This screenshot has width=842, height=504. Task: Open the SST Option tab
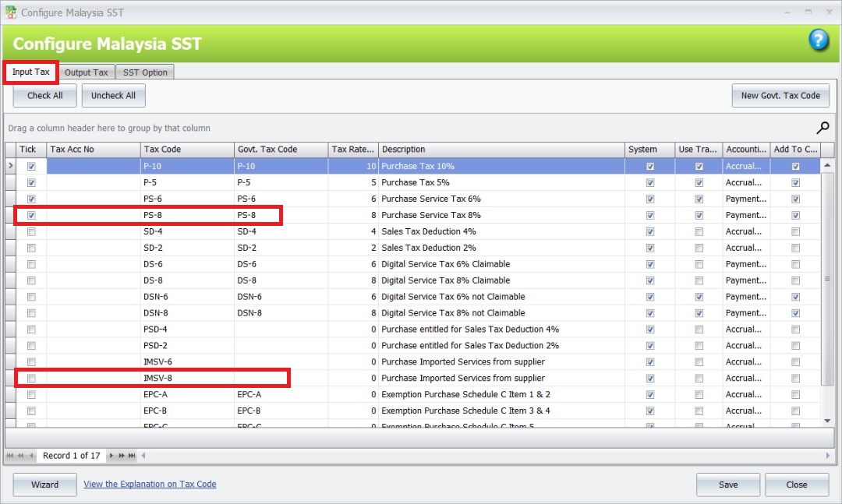pos(145,72)
